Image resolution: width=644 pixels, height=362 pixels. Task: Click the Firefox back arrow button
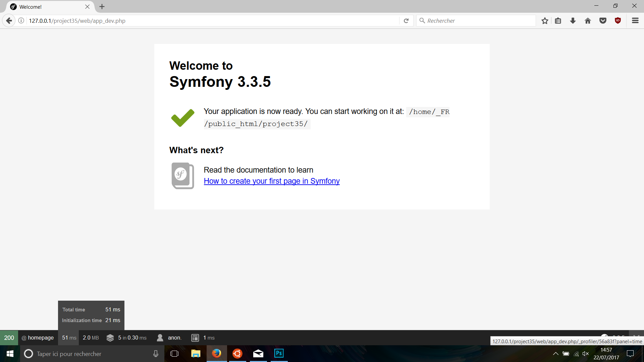(x=9, y=21)
